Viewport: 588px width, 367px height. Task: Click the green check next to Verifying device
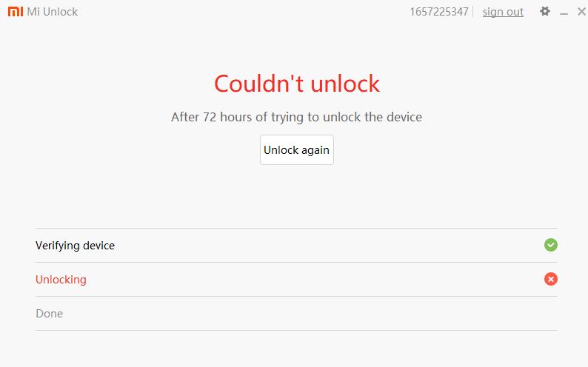[550, 245]
